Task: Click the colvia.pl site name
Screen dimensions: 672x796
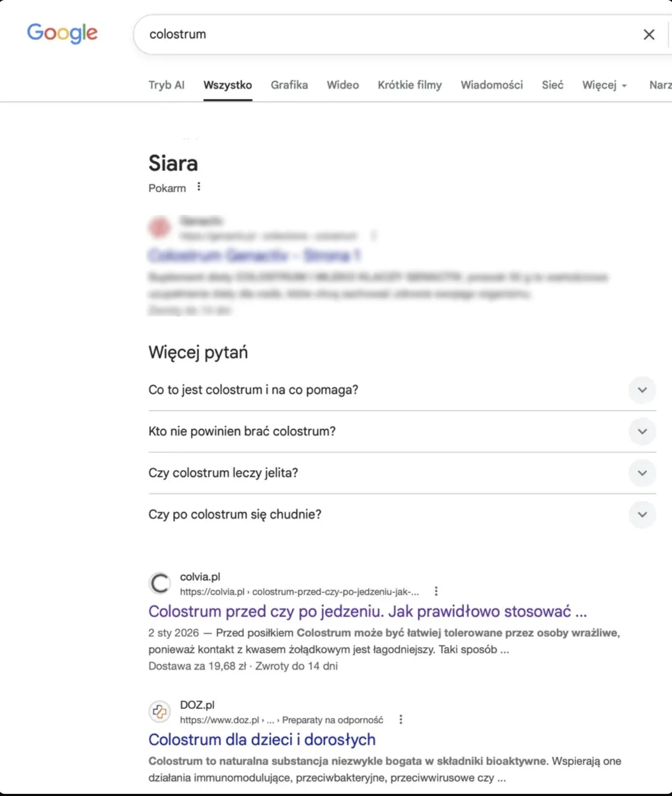Action: (x=200, y=577)
